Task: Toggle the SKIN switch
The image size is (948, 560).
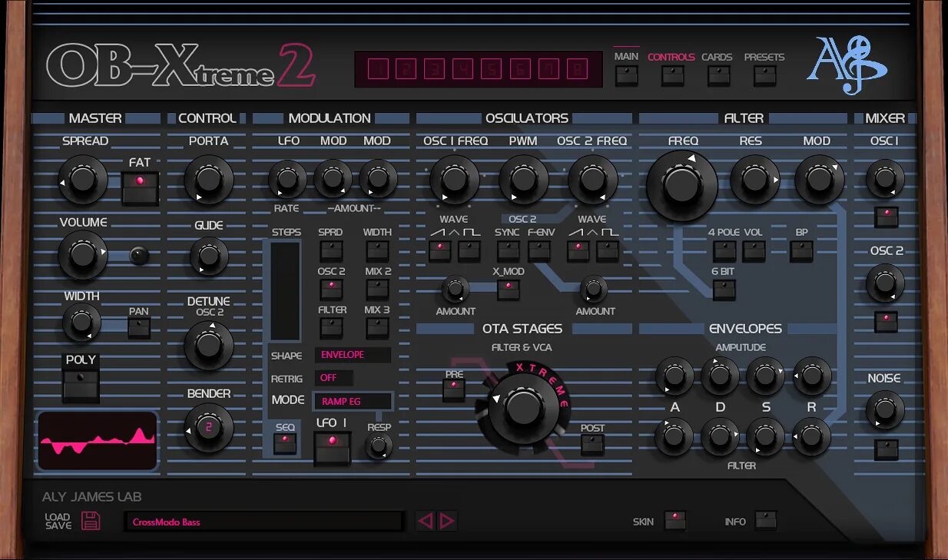Action: pos(675,520)
